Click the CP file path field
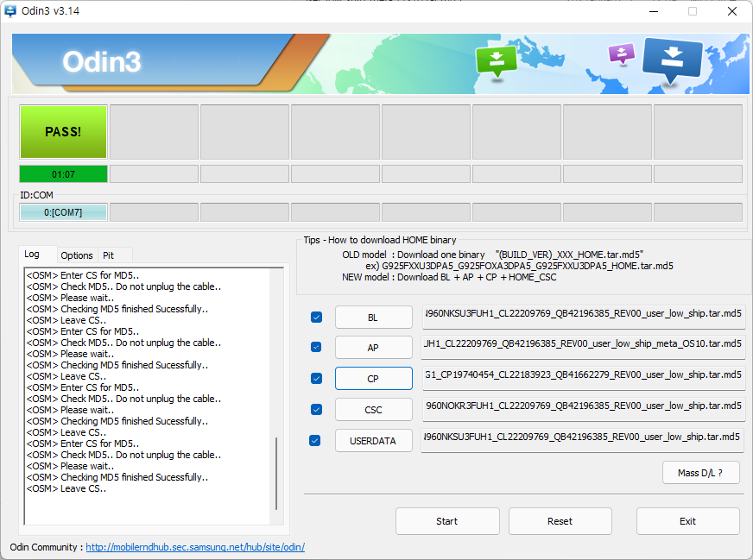 [584, 377]
